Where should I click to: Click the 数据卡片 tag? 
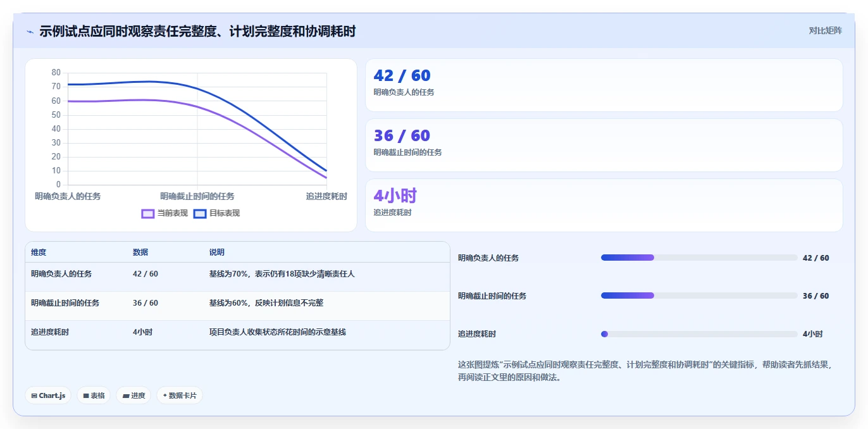click(180, 395)
